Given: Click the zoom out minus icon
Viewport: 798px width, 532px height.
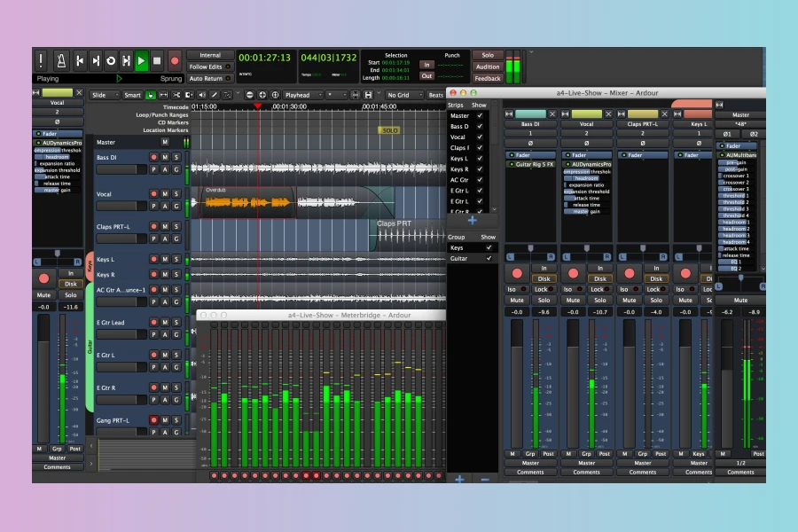Looking at the screenshot, I should pyautogui.click(x=249, y=95).
